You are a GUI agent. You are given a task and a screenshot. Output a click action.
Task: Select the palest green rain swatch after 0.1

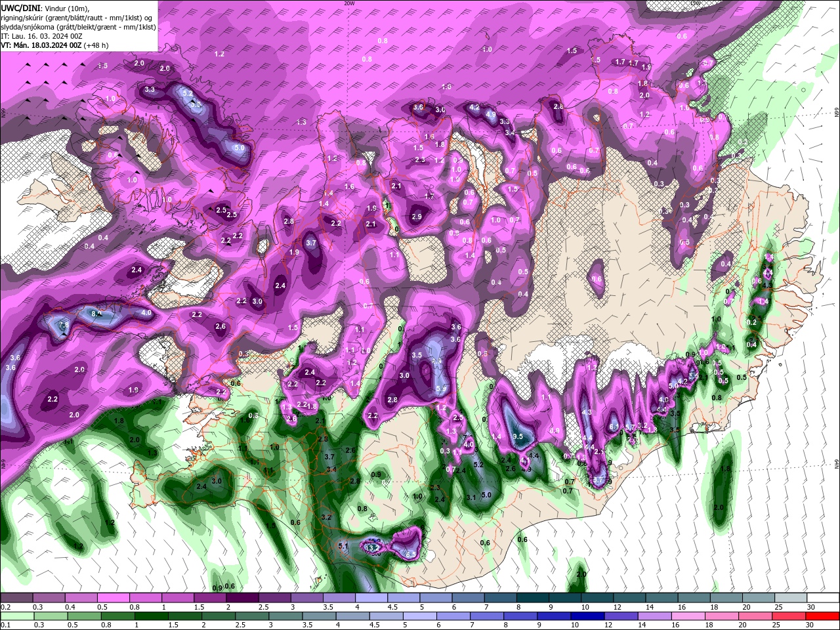pyautogui.click(x=16, y=616)
